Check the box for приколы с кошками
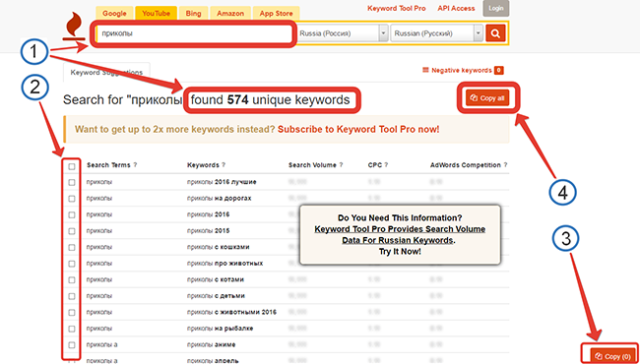Screen dimensions: 640x364 72,248
